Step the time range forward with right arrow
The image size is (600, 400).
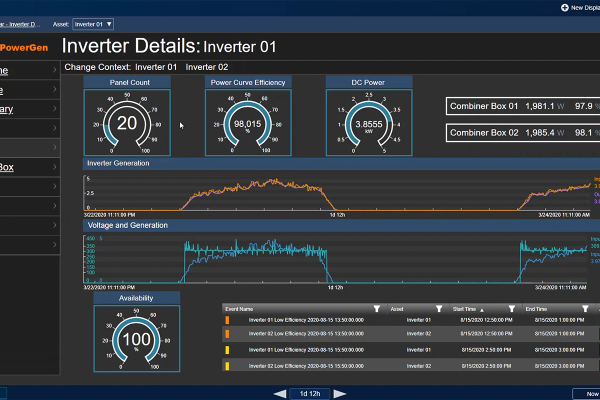pyautogui.click(x=339, y=393)
